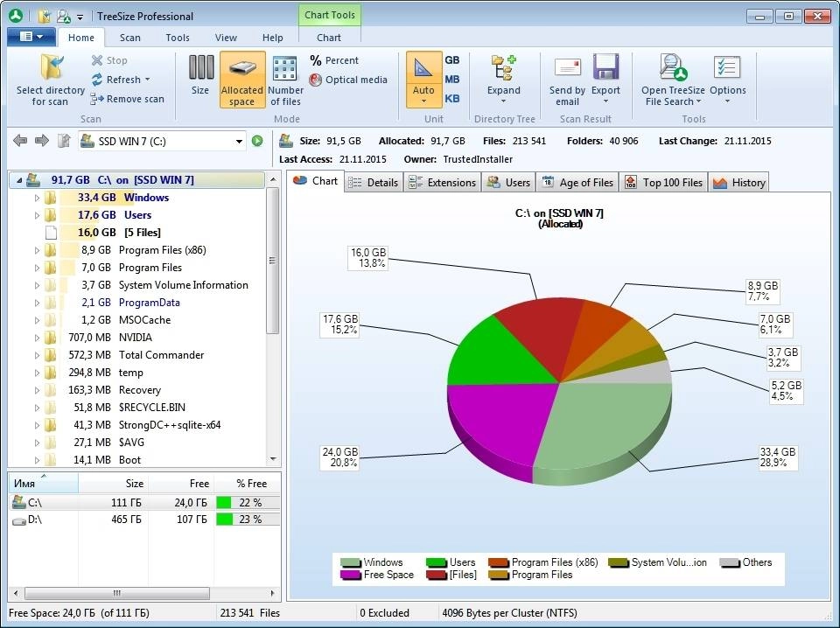Toggle Optical media mode
This screenshot has height=628, width=840.
pos(348,80)
